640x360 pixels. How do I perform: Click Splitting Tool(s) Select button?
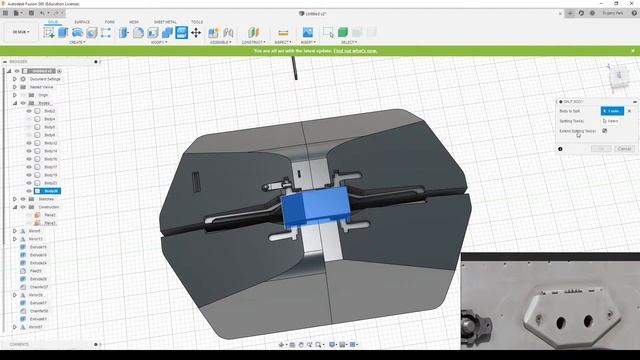tap(611, 121)
